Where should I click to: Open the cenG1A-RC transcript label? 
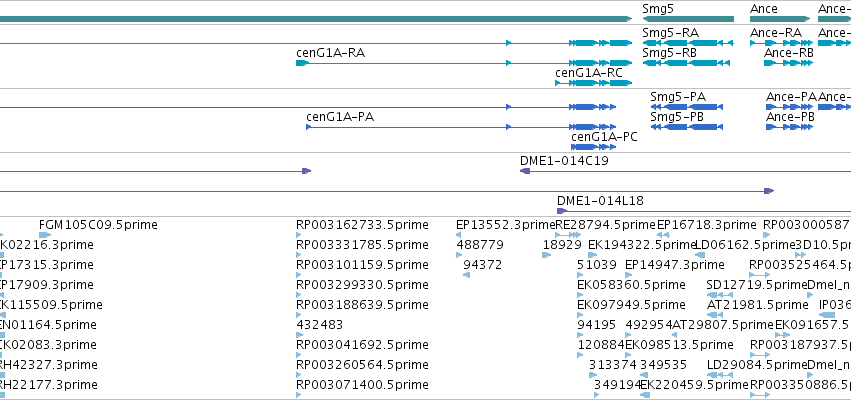click(x=589, y=73)
